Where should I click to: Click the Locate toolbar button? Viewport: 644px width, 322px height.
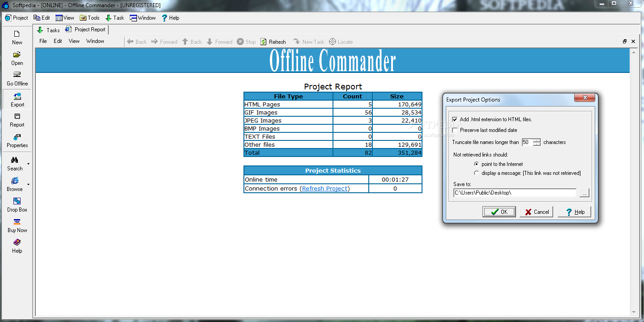(341, 42)
